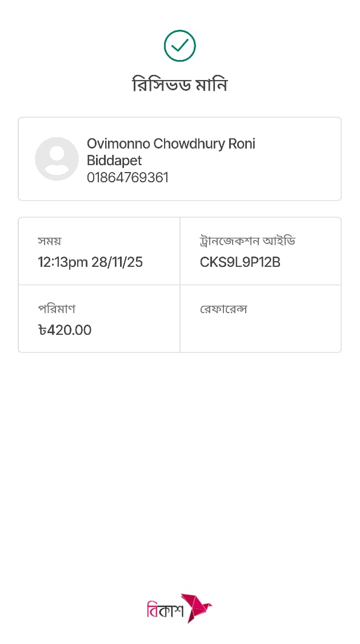Click the পরিমাণ label

tap(57, 309)
